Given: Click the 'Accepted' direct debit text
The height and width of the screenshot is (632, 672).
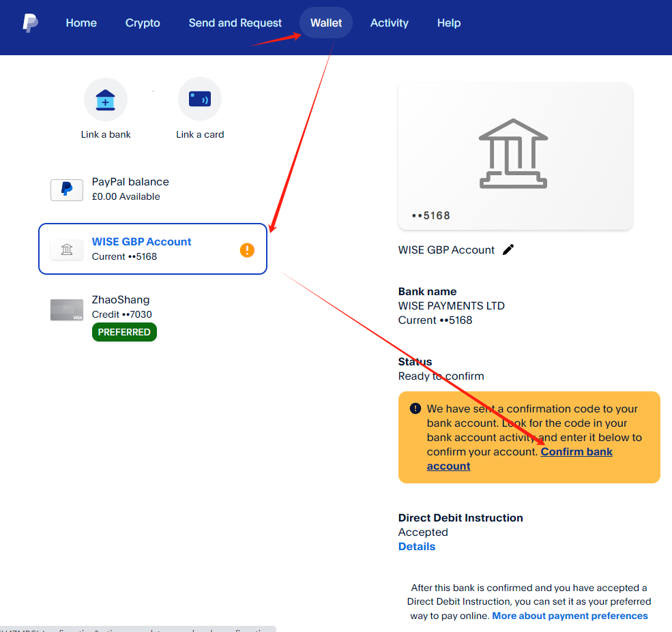Looking at the screenshot, I should coord(423,532).
